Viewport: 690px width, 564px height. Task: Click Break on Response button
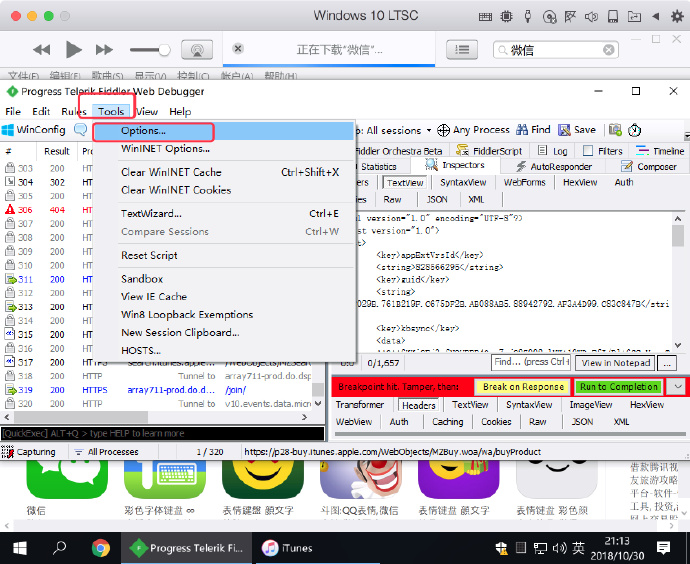(523, 387)
